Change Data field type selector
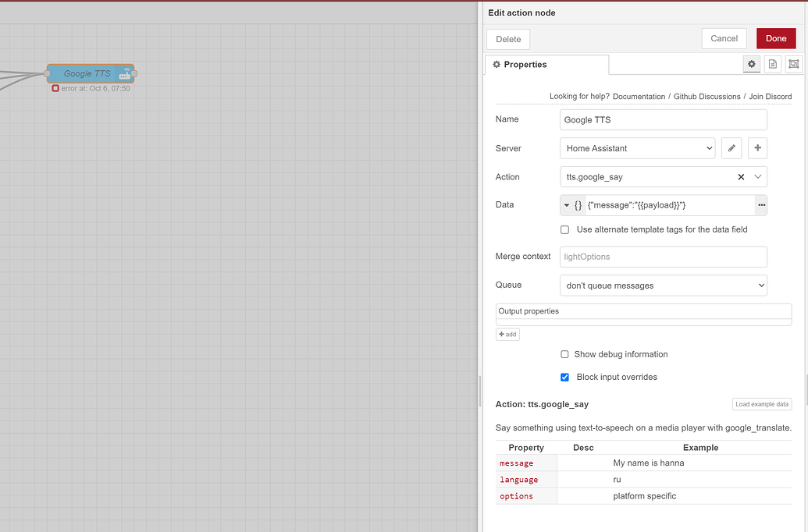The width and height of the screenshot is (808, 532). click(x=572, y=205)
